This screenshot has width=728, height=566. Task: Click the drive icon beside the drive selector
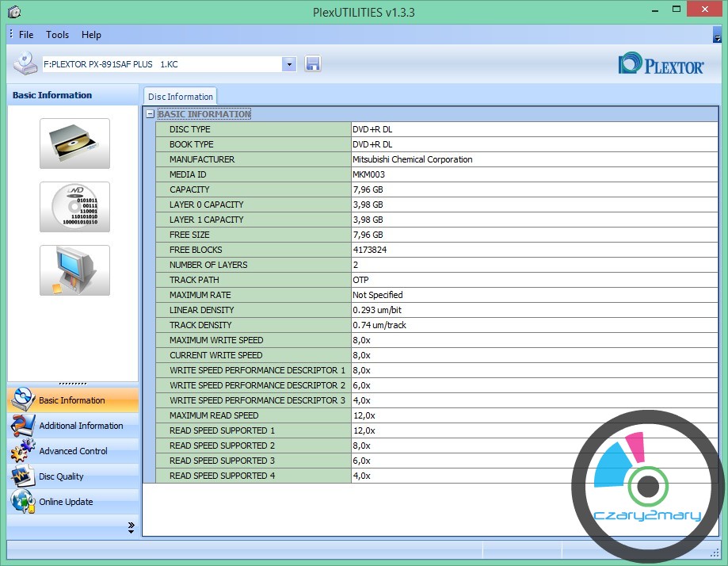point(25,63)
